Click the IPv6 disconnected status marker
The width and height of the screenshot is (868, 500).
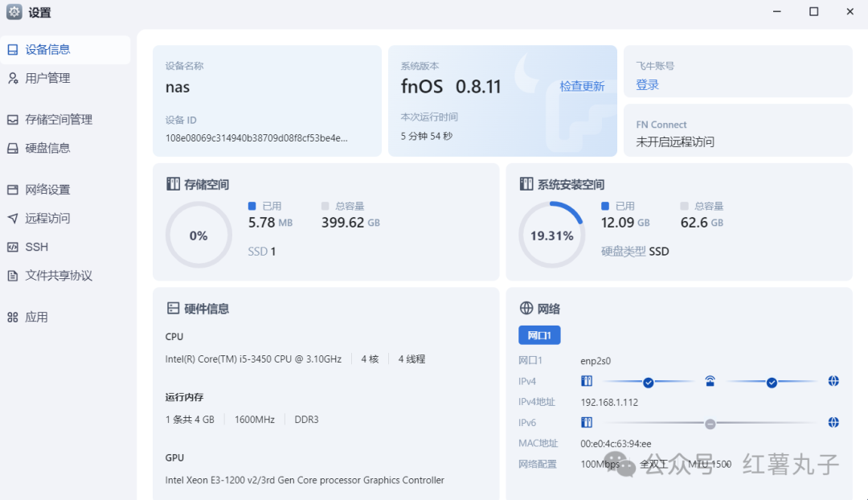pos(710,424)
